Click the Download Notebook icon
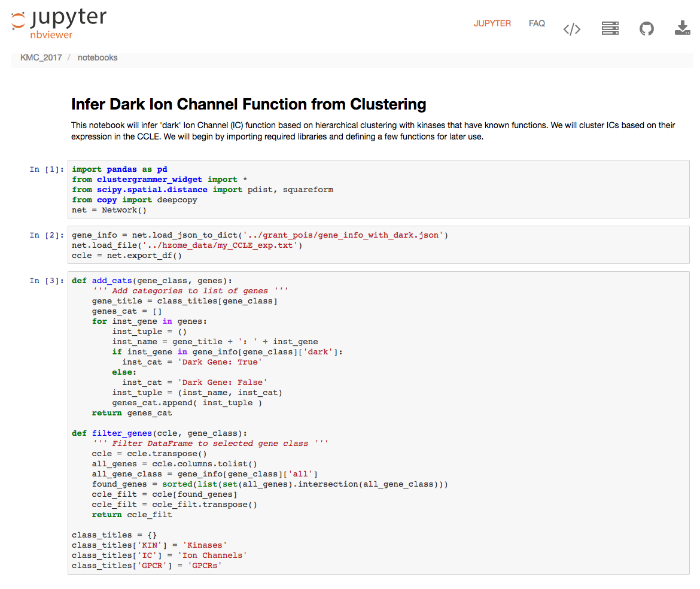This screenshot has width=700, height=589. (682, 28)
